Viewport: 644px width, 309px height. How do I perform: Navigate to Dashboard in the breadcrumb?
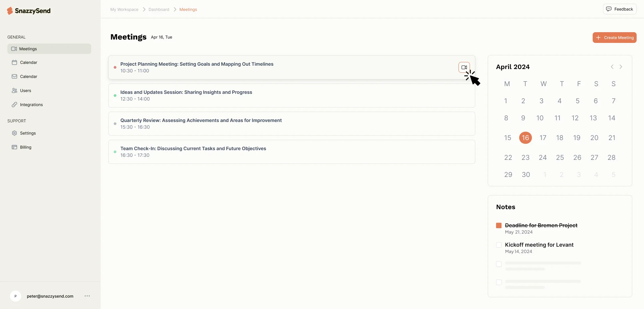(159, 9)
